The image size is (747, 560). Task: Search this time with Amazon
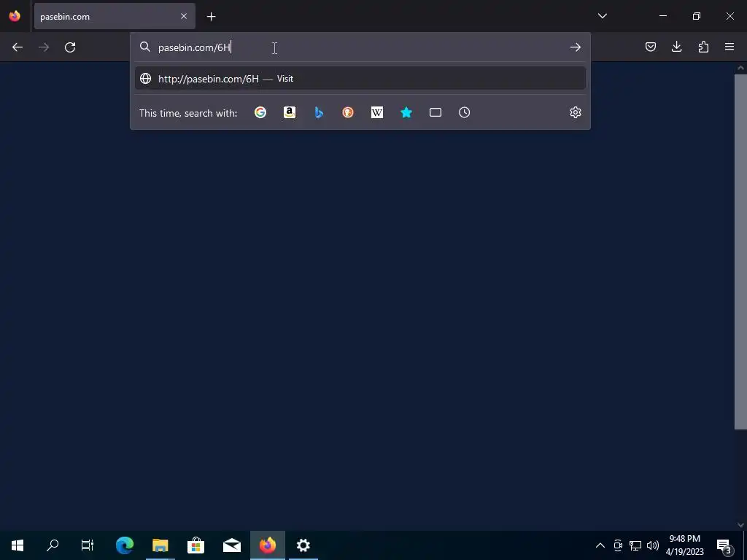[x=290, y=112]
